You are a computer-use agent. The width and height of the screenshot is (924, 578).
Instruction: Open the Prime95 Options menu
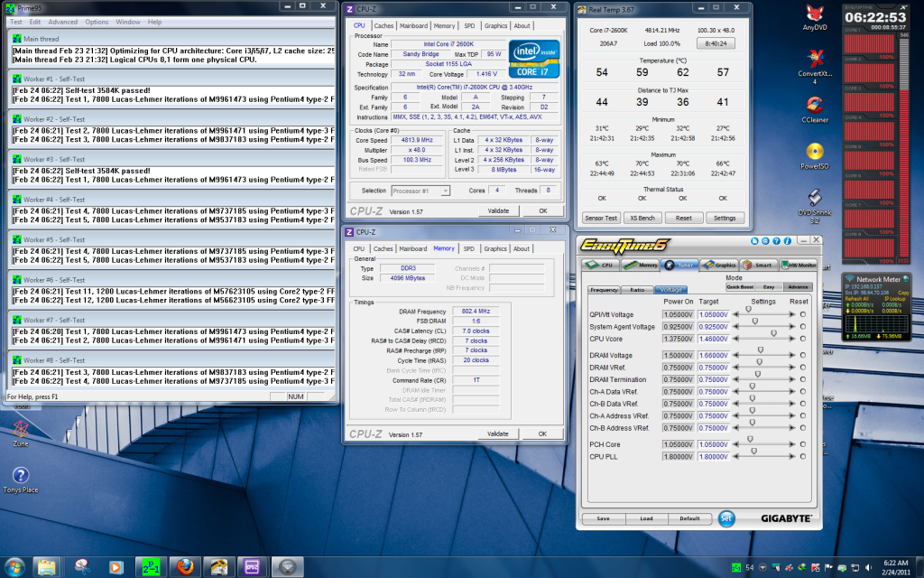(97, 22)
